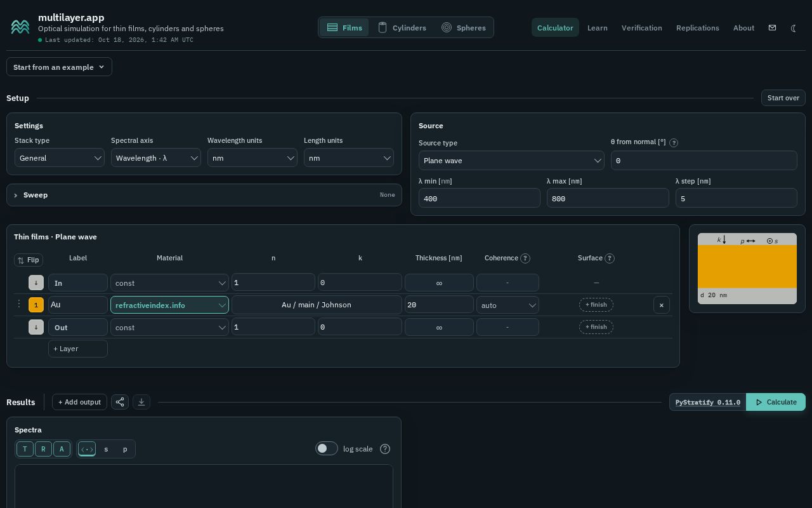Toggle the T transmittance output
812x508 pixels.
click(x=25, y=449)
